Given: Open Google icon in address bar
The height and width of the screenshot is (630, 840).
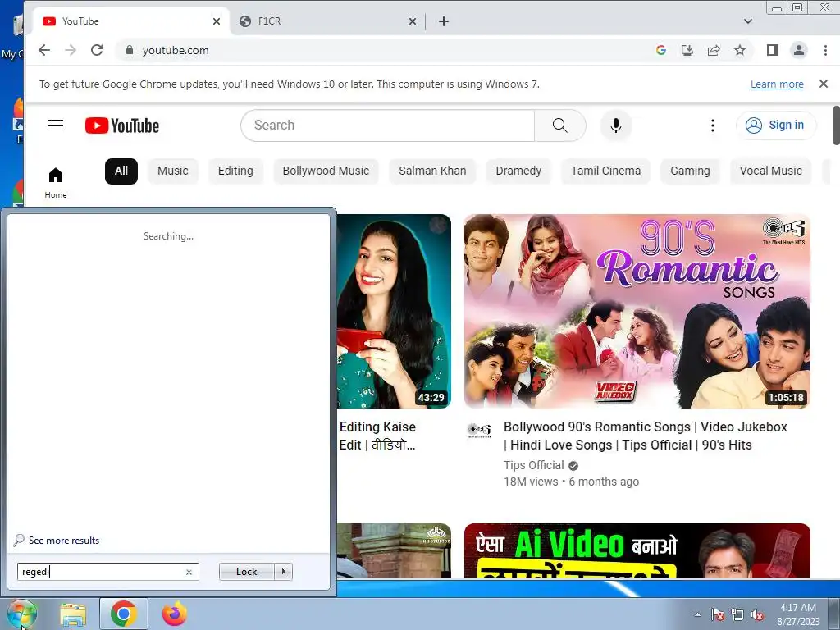Looking at the screenshot, I should [x=661, y=50].
